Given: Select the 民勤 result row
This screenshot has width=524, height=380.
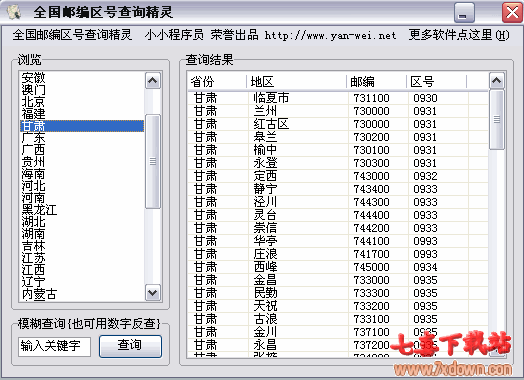Looking at the screenshot, I should coord(338,294).
